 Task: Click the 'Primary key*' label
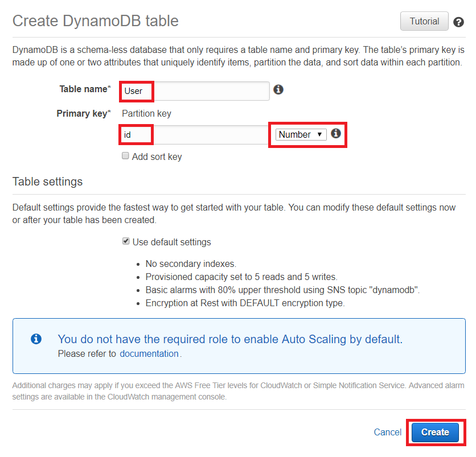coord(84,113)
